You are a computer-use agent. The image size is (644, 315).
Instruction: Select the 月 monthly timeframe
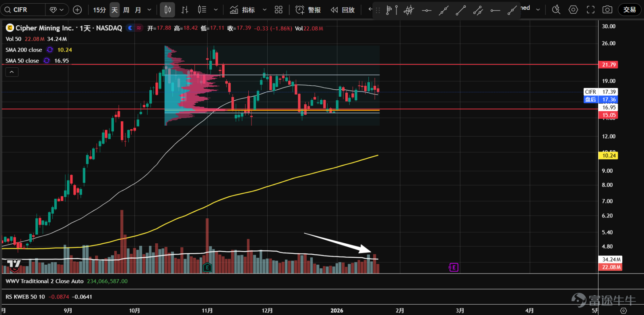(x=138, y=10)
